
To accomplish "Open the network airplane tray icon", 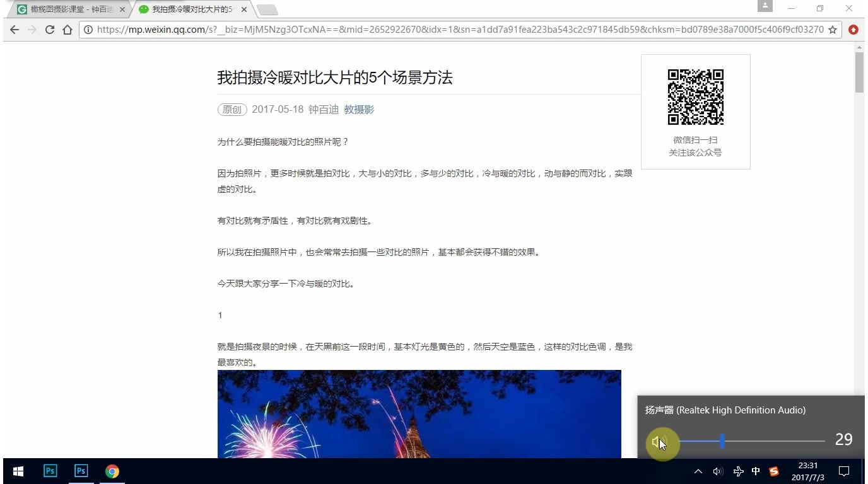I will click(738, 471).
